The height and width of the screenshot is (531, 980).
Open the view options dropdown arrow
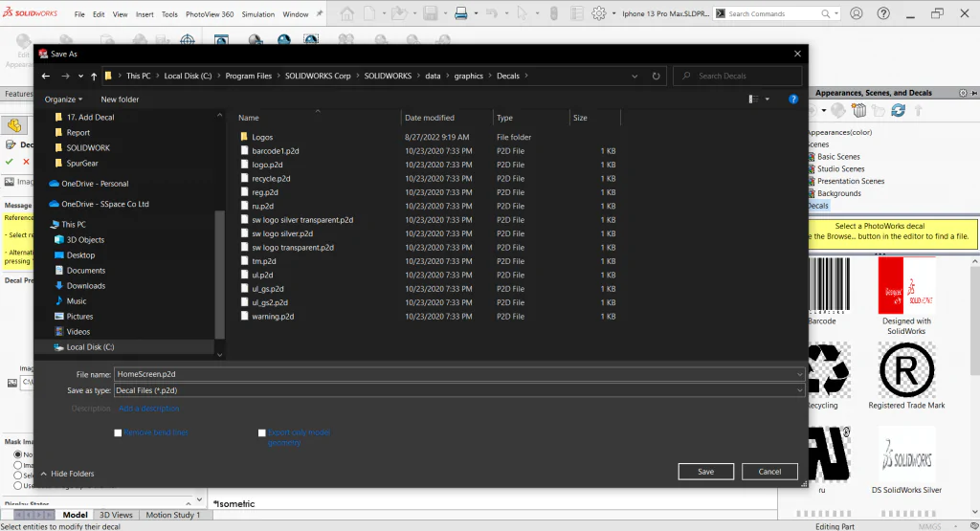768,100
